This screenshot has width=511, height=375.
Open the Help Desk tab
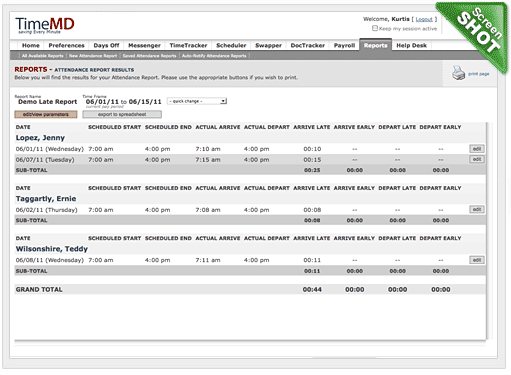click(x=411, y=45)
